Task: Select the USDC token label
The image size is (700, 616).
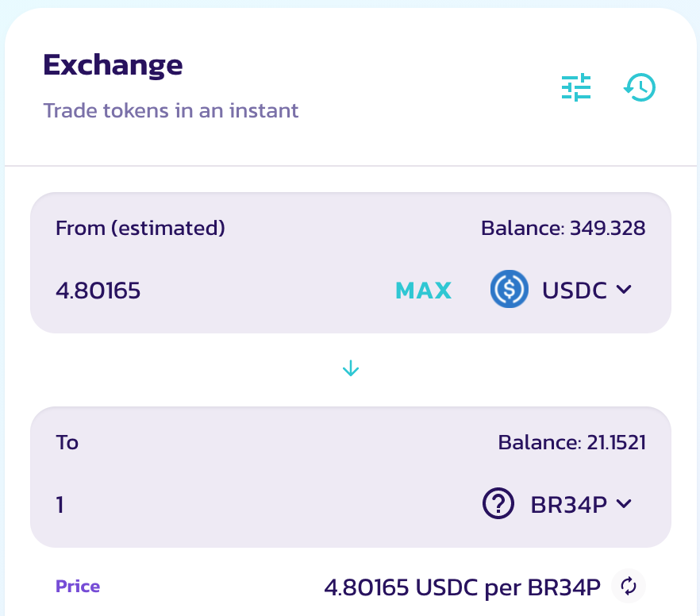Action: [575, 291]
